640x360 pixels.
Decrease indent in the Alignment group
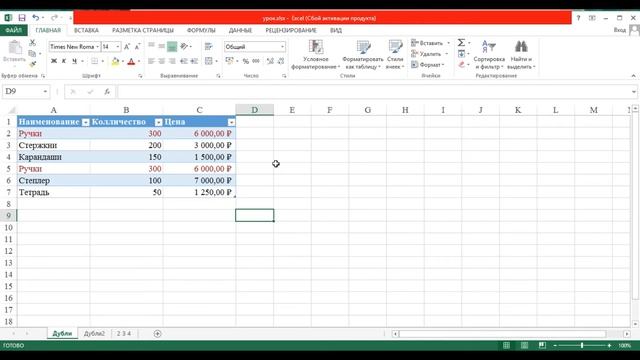pos(184,61)
